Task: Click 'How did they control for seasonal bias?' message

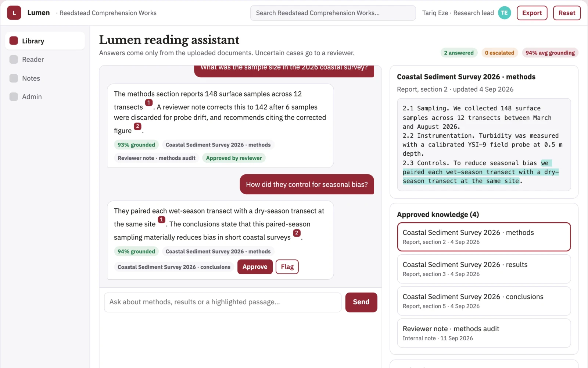Action: tap(307, 184)
